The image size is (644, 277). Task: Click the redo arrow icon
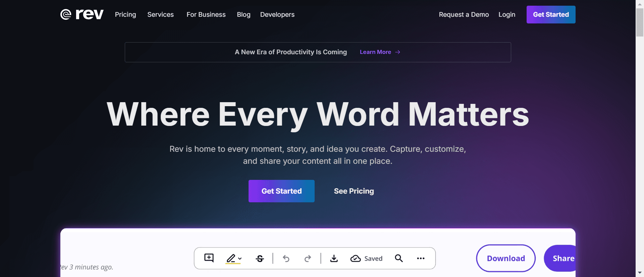308,259
